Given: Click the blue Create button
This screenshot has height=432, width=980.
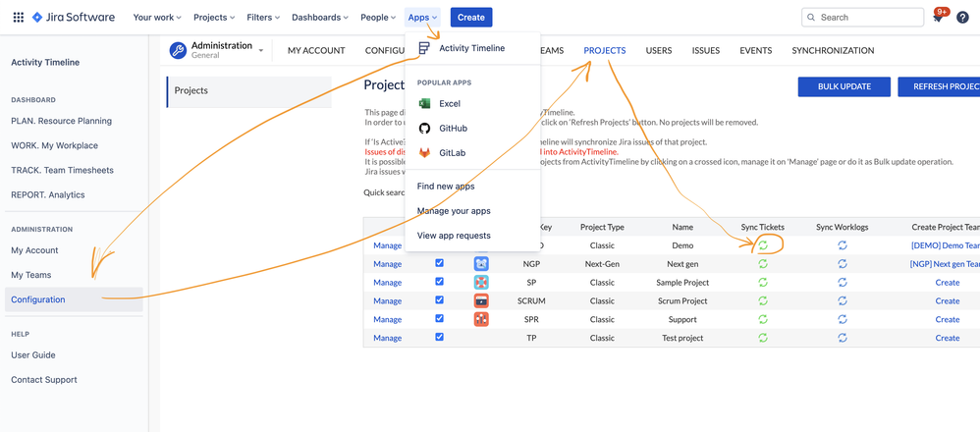Looking at the screenshot, I should 471,18.
